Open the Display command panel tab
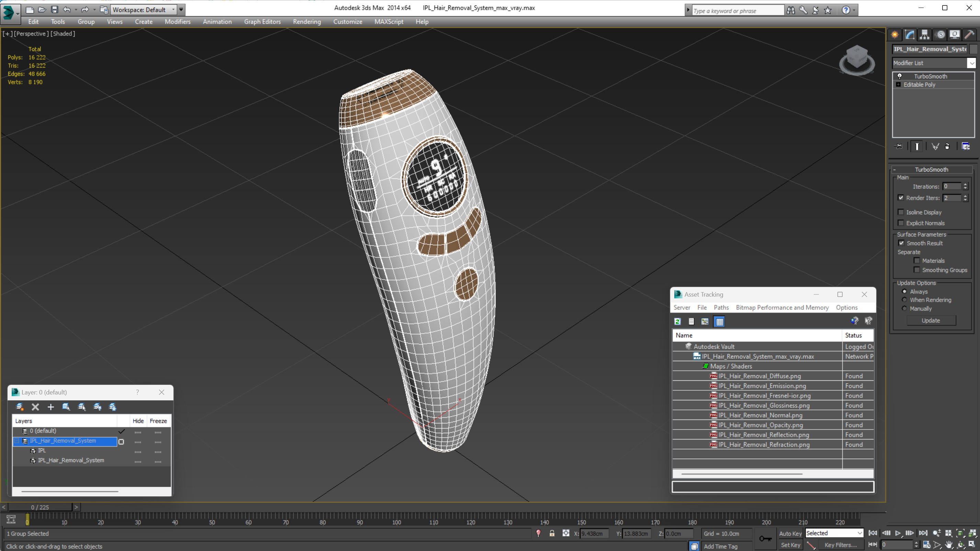Viewport: 980px width, 551px height. [x=955, y=35]
